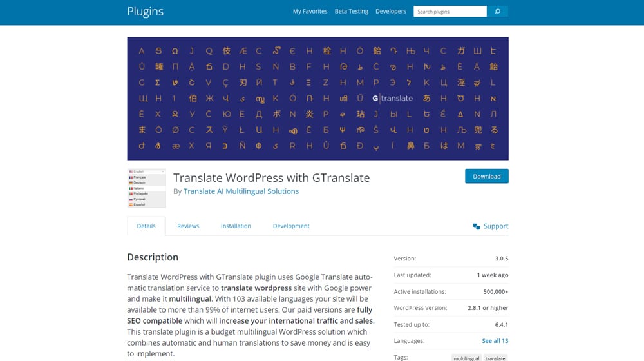The height and width of the screenshot is (361, 644).
Task: Click the multilingual tag
Action: coord(466,358)
